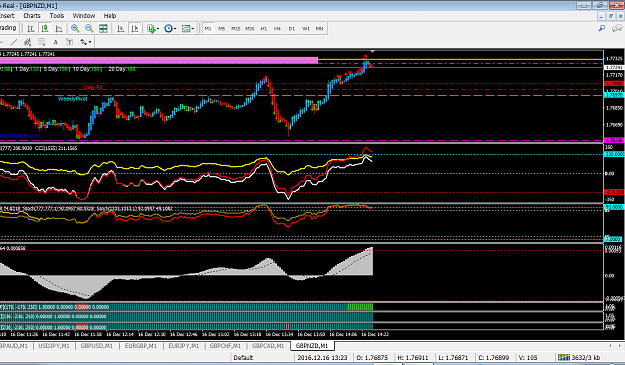Switch to W1 timeframe
This screenshot has width=625, height=365.
click(x=306, y=29)
